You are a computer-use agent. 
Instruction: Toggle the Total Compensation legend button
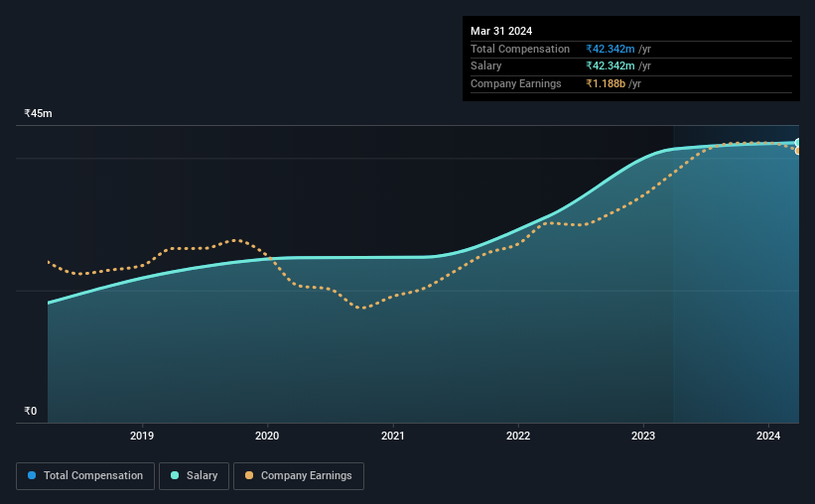pyautogui.click(x=85, y=476)
